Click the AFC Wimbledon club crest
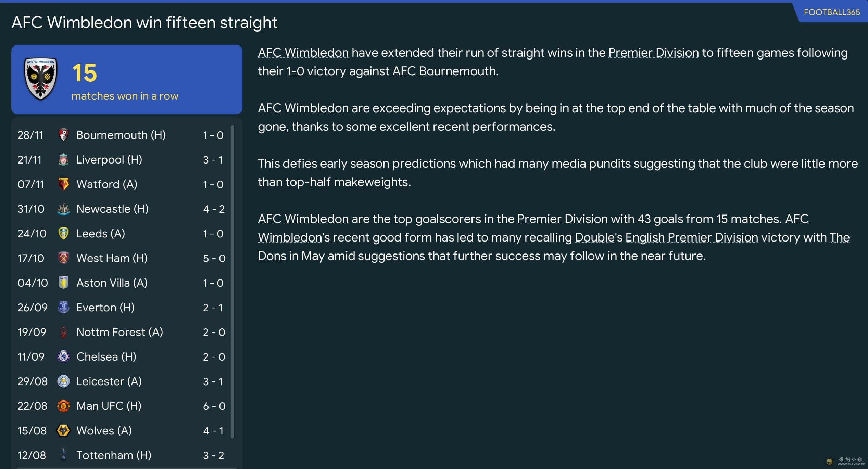 click(x=40, y=79)
